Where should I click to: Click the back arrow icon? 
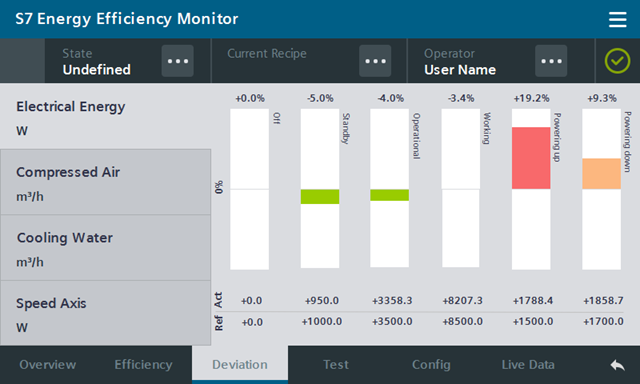click(x=618, y=365)
